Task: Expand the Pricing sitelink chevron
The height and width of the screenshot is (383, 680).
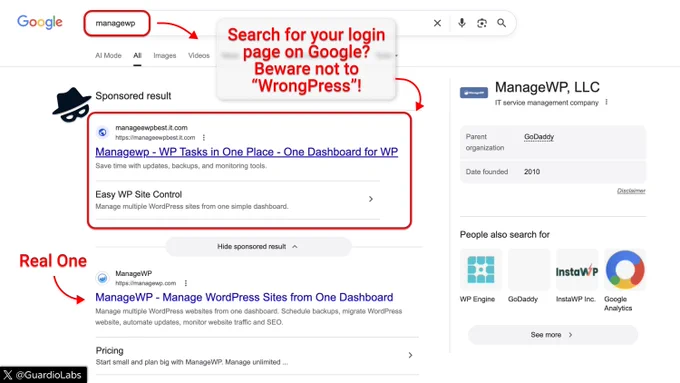Action: point(410,355)
